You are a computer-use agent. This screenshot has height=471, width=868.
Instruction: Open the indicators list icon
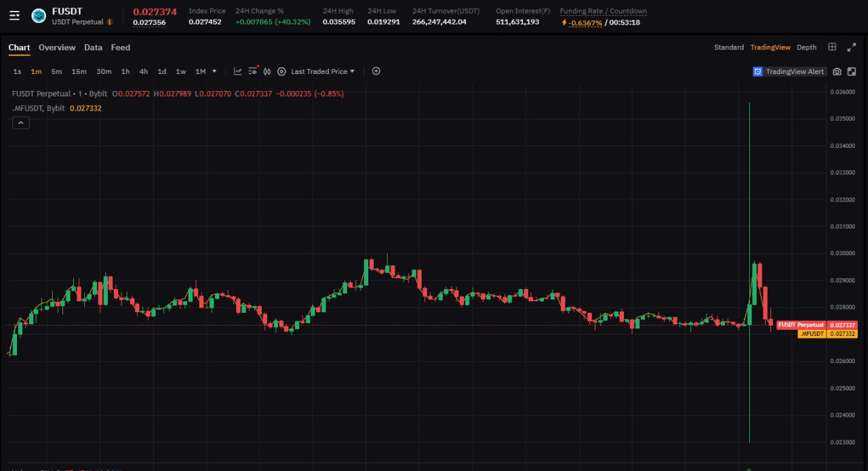pos(253,71)
